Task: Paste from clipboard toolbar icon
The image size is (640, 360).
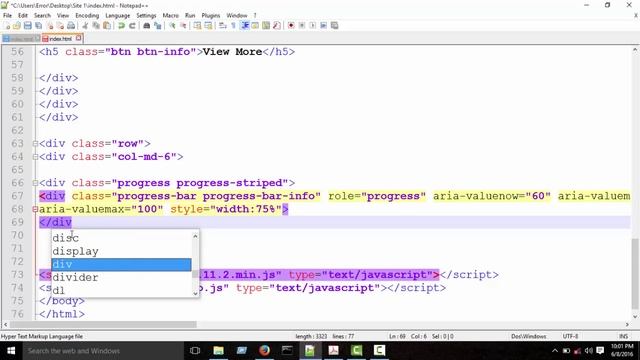Action: click(107, 26)
